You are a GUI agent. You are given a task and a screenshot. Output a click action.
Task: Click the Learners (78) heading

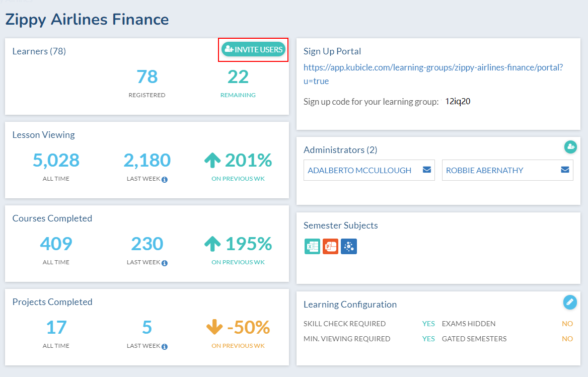pos(39,51)
